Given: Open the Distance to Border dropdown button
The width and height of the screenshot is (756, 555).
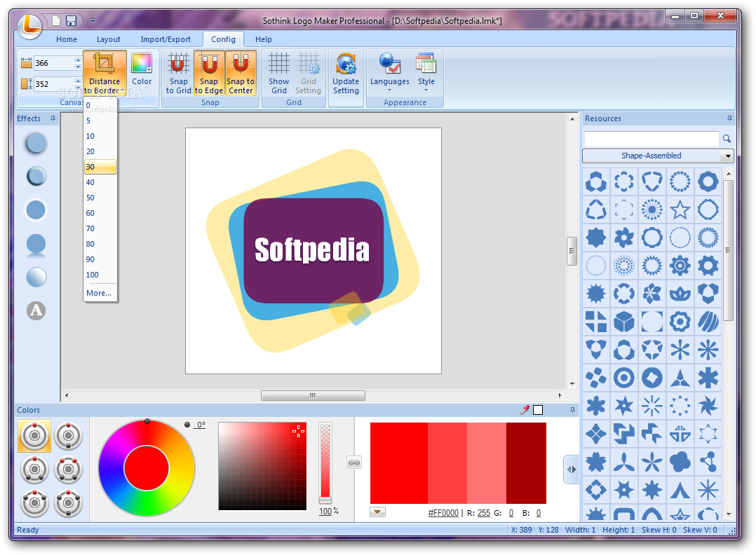Looking at the screenshot, I should pyautogui.click(x=104, y=73).
